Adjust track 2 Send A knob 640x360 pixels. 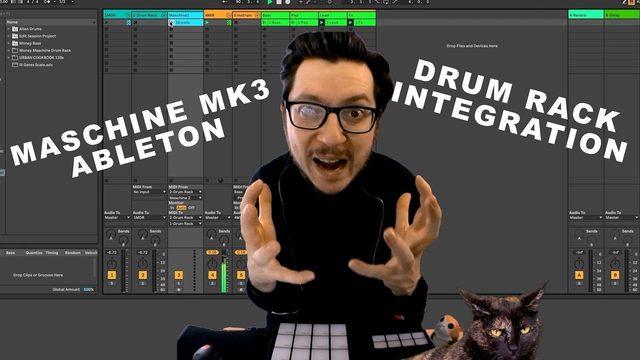pos(142,234)
